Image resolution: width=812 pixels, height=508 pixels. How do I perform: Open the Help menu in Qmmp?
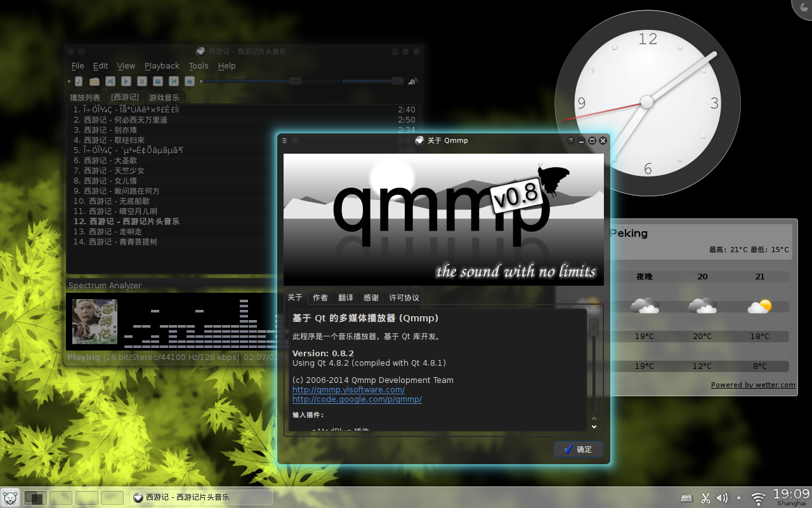[x=226, y=66]
